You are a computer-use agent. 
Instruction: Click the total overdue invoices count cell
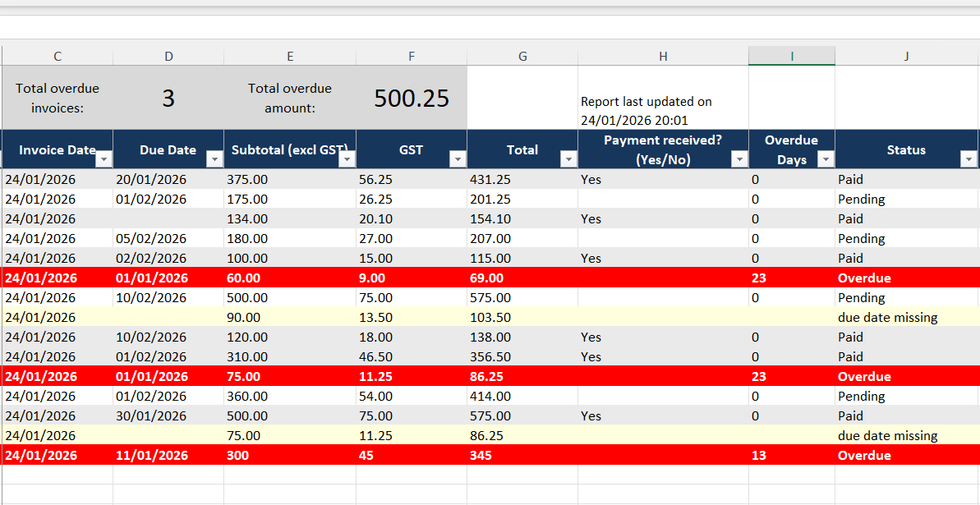(x=168, y=97)
